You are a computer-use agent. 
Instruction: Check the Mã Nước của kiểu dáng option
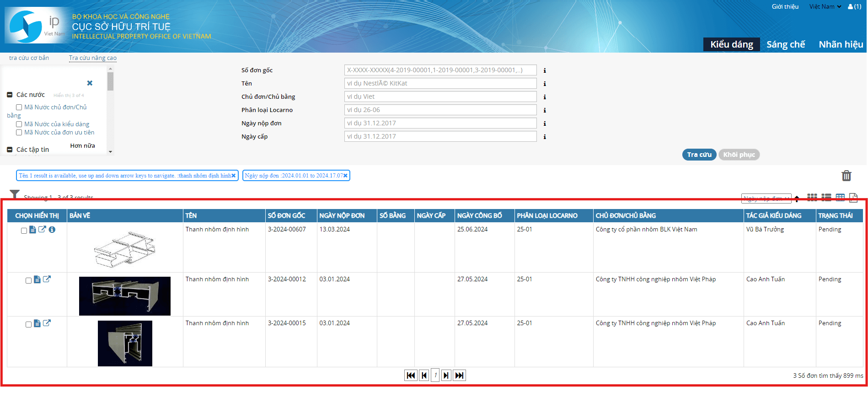19,124
